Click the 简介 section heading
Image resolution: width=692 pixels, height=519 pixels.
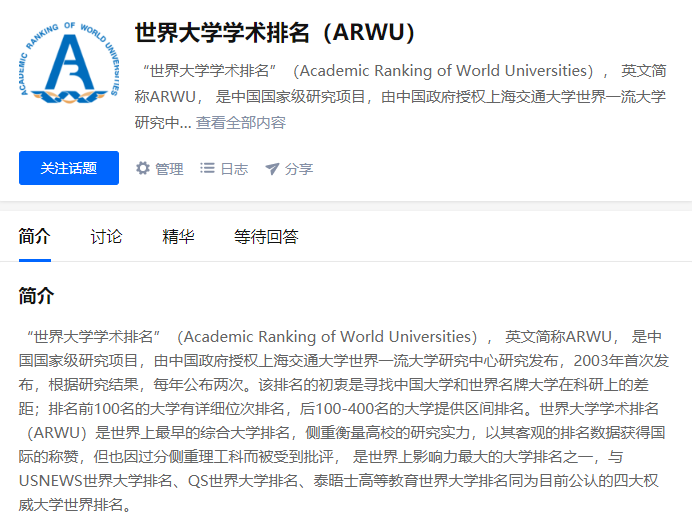36,296
